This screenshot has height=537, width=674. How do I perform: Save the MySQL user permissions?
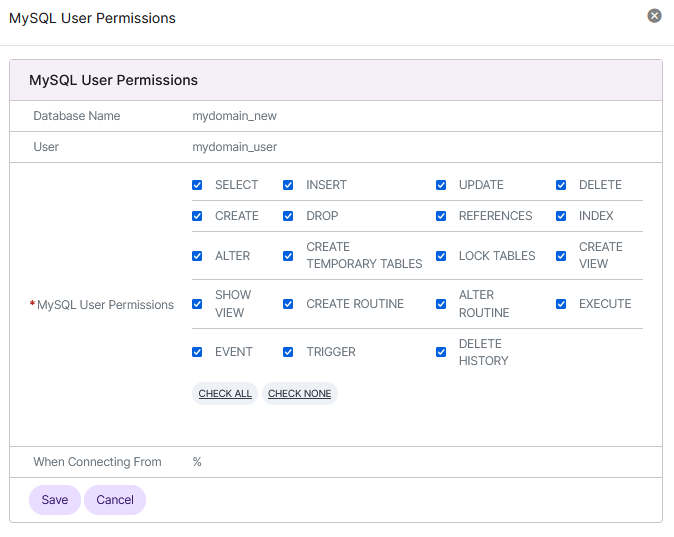(x=55, y=500)
